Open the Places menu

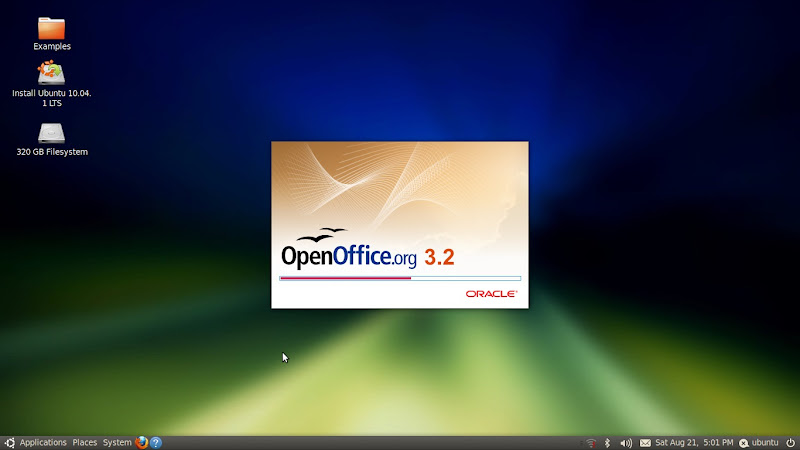pyautogui.click(x=85, y=443)
